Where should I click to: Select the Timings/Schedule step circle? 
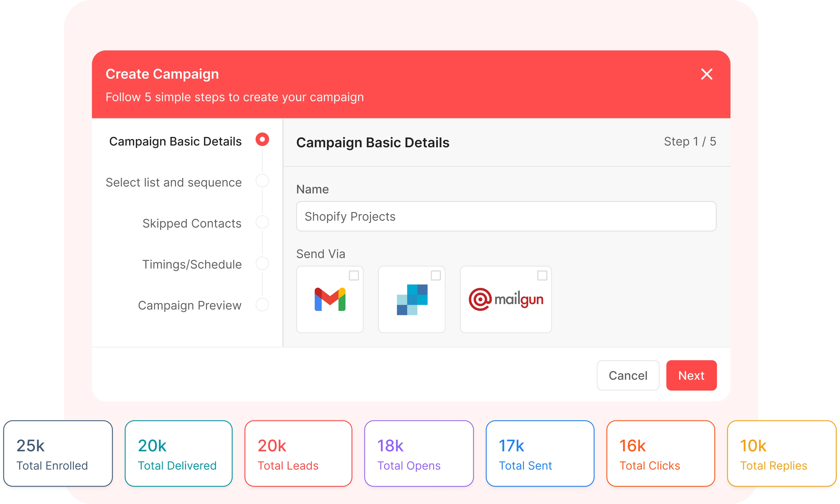click(x=262, y=263)
